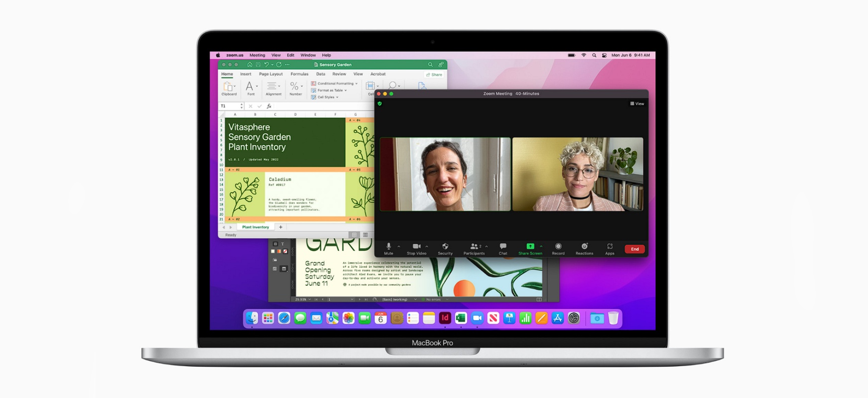
Task: Open the insert function fx button
Action: coord(269,106)
